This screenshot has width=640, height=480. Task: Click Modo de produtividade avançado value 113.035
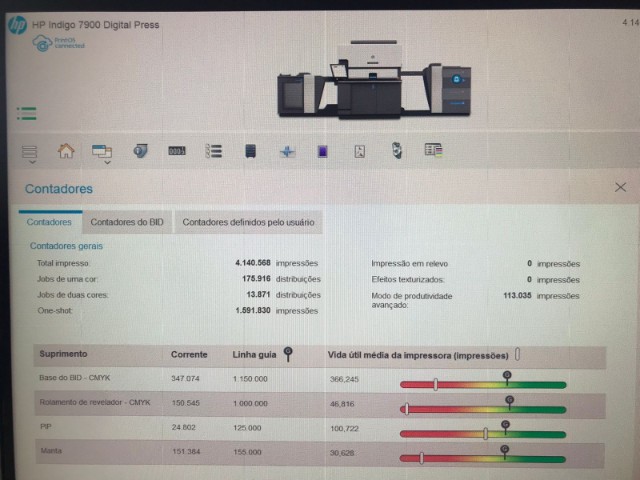coord(517,296)
